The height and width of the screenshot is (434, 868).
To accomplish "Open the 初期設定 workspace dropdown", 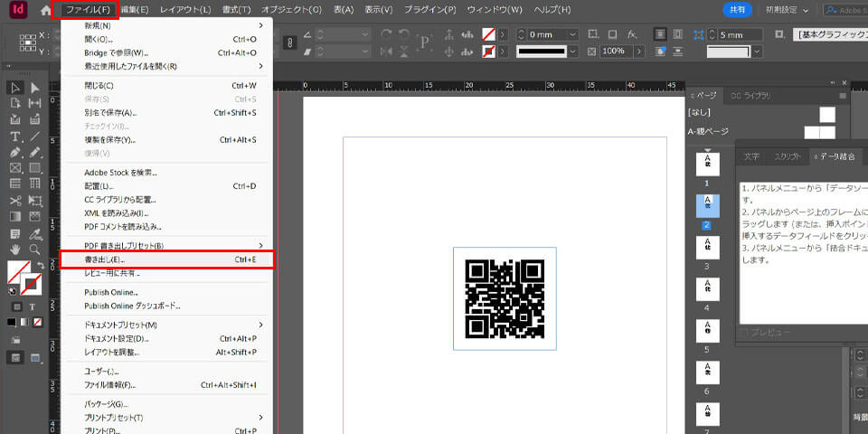I will pyautogui.click(x=788, y=10).
